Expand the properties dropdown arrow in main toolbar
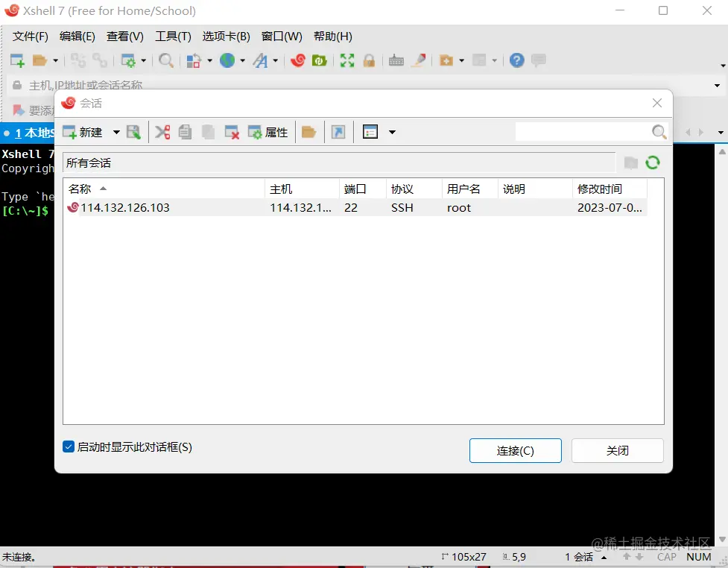This screenshot has height=568, width=728. [x=144, y=61]
